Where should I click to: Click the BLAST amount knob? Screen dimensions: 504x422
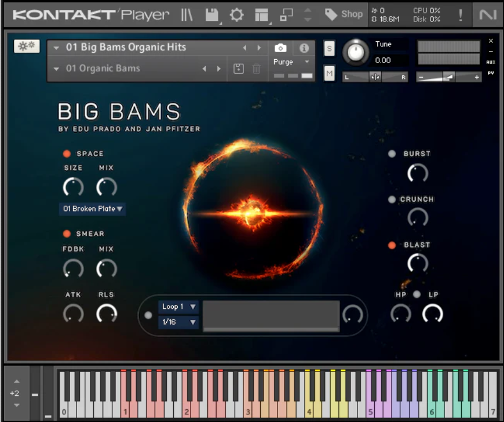[x=418, y=263]
